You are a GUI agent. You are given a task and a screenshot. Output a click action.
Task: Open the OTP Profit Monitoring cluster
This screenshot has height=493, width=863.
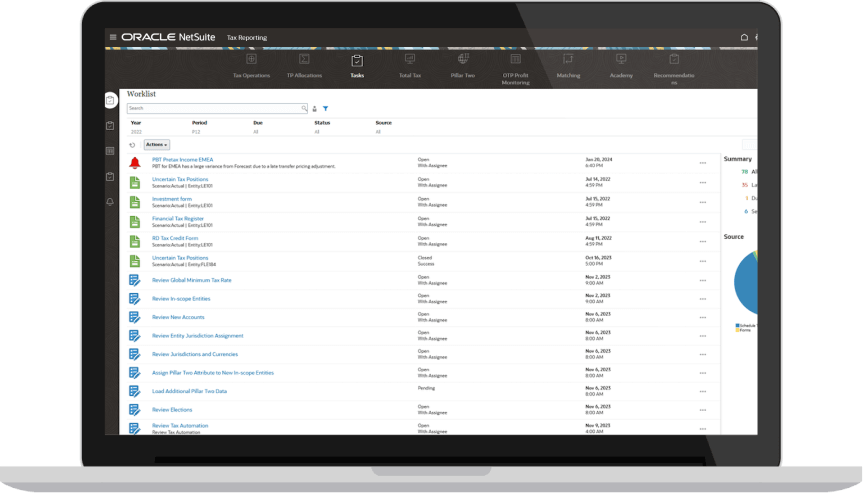(x=516, y=69)
